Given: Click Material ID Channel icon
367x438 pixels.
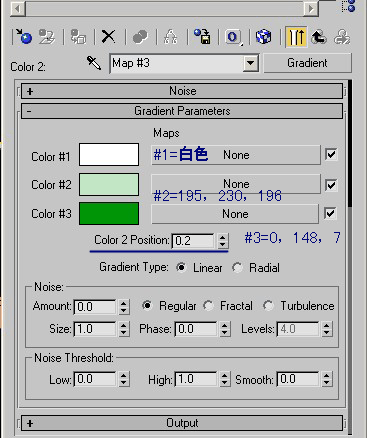Looking at the screenshot, I should 233,36.
